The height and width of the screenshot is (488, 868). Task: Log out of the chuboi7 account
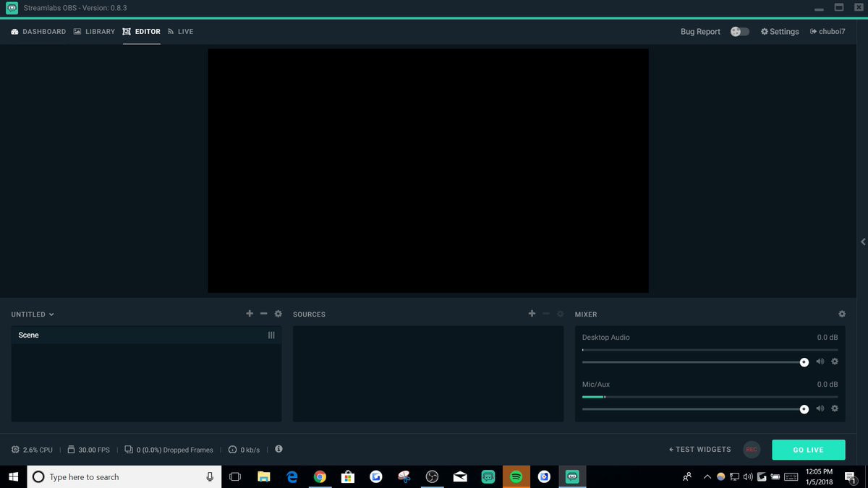tap(827, 32)
